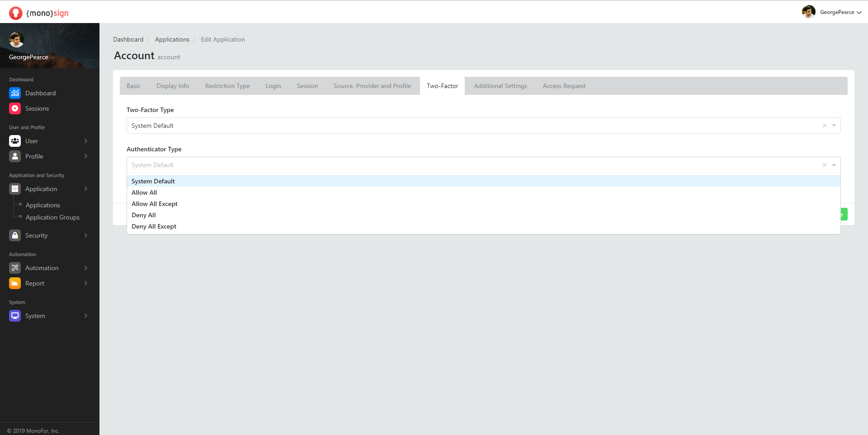This screenshot has width=868, height=435.
Task: Choose Deny All authenticator option
Action: tap(483, 215)
